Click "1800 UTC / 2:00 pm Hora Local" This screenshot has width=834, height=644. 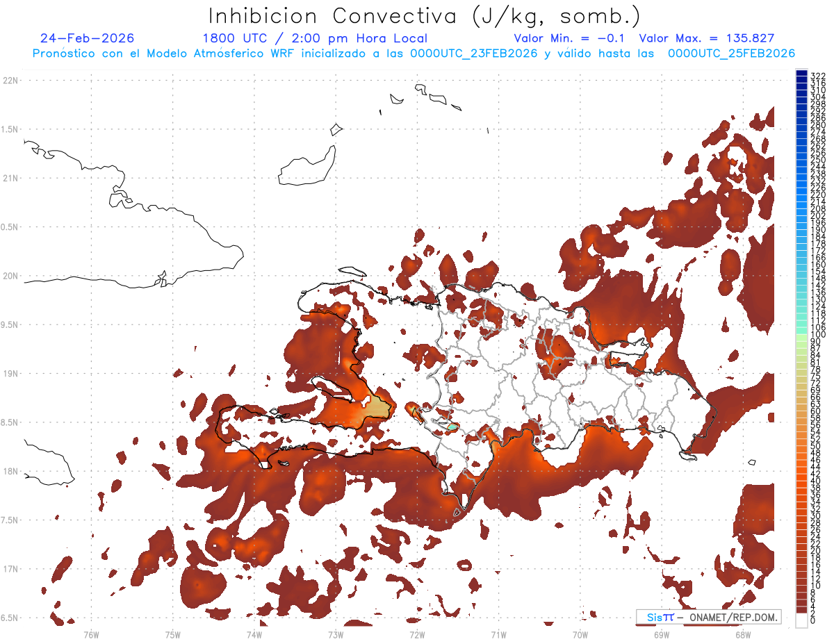[315, 38]
